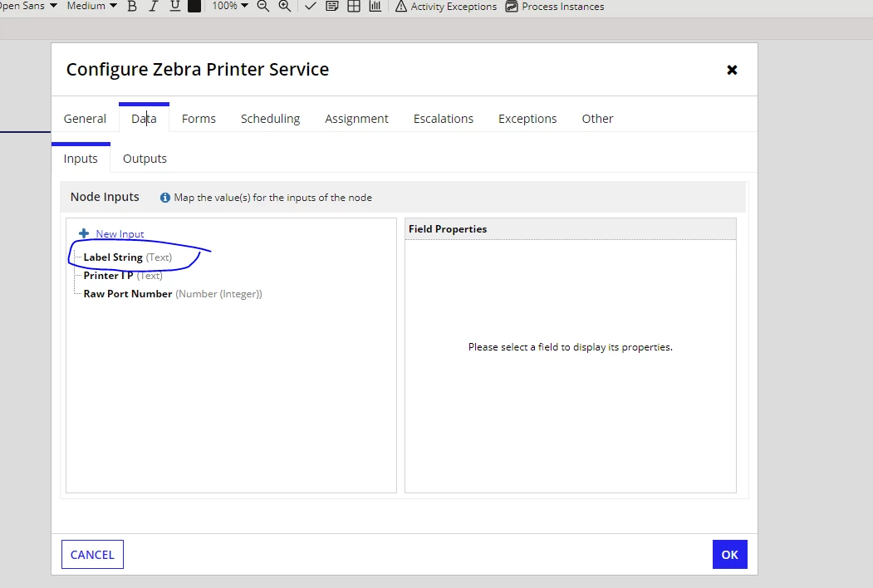873x588 pixels.
Task: Toggle underline formatting in the toolbar
Action: click(174, 6)
